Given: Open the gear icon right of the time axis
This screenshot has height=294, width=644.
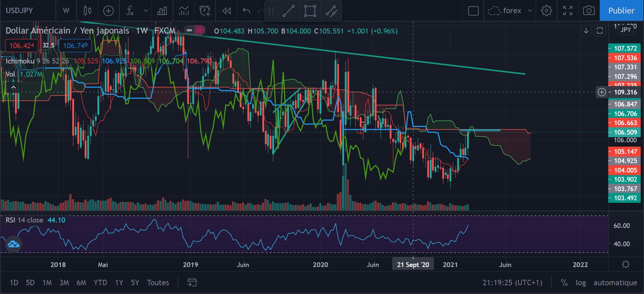Looking at the screenshot, I should pyautogui.click(x=626, y=264).
